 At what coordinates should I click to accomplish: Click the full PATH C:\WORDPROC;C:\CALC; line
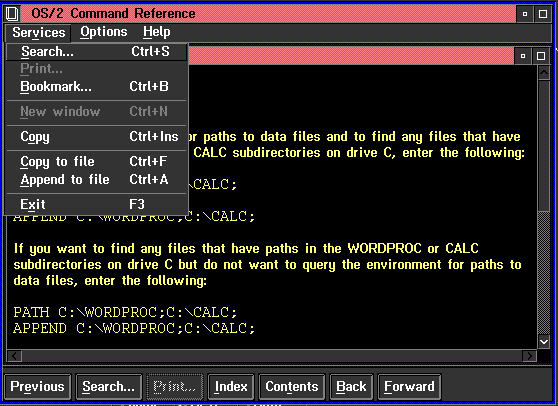coord(125,312)
